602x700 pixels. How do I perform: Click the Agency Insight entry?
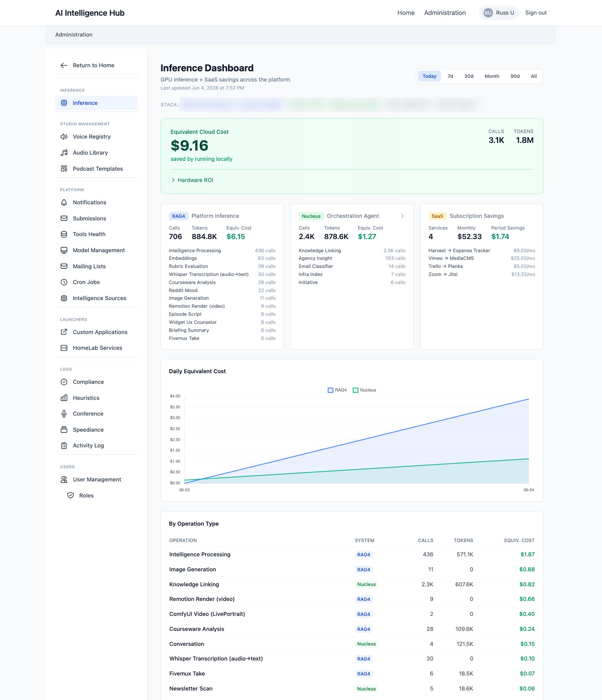point(352,258)
